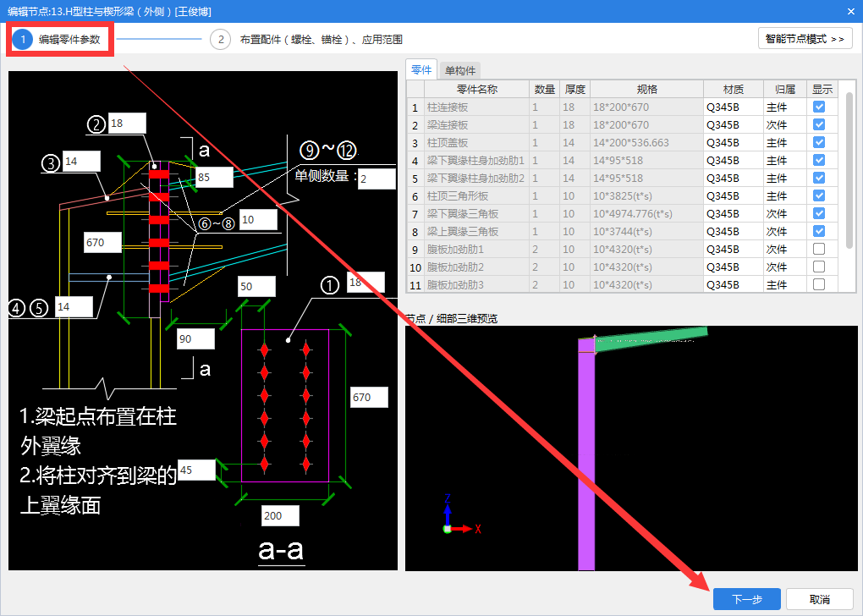Image resolution: width=863 pixels, height=616 pixels.
Task: Toggle display for 梁下翼缘柱身加劲肋1
Action: click(x=819, y=160)
